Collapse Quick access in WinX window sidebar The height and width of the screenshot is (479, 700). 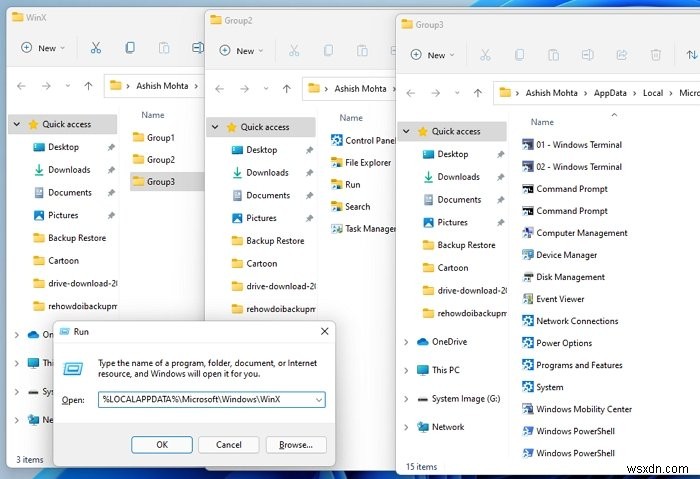point(17,124)
